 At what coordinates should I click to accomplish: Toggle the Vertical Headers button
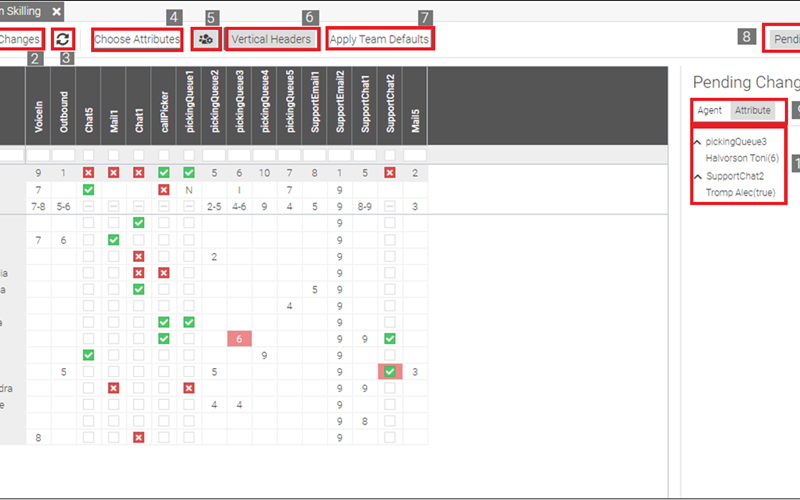tap(271, 39)
